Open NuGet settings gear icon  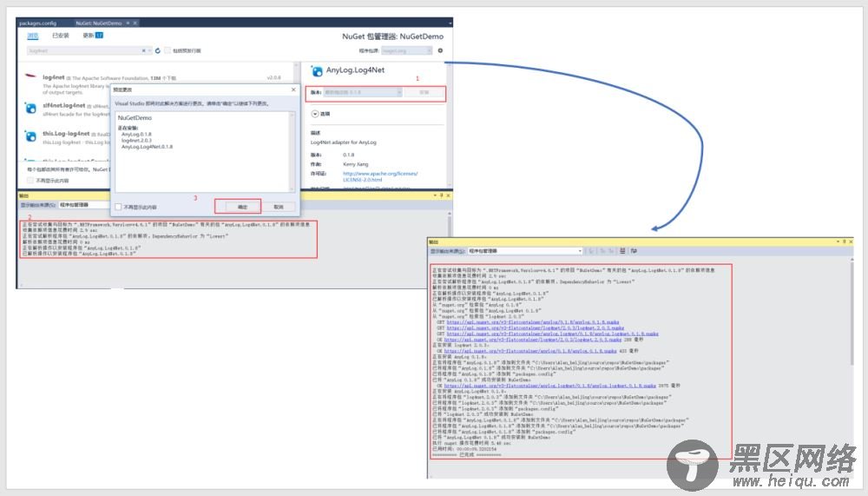coord(440,50)
